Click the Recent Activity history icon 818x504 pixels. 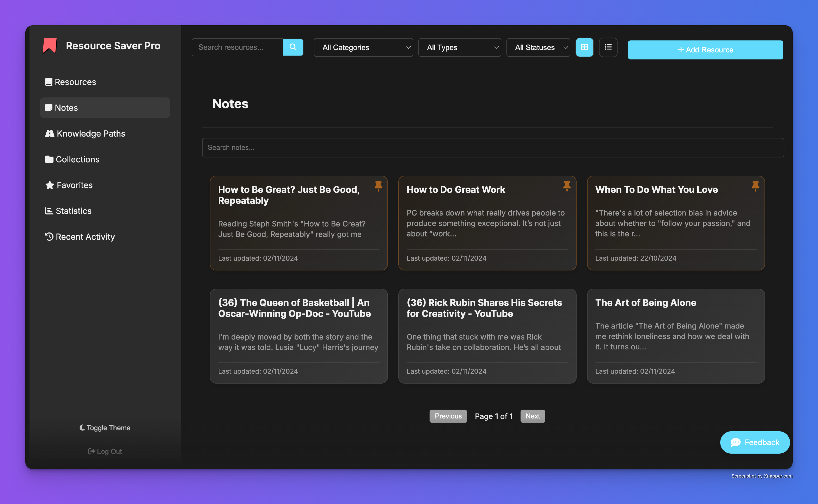49,237
